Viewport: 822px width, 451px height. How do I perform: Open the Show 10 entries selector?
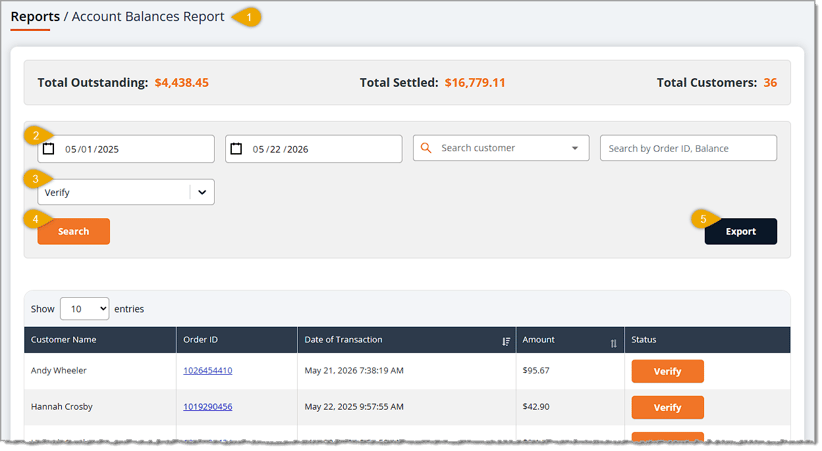click(84, 308)
